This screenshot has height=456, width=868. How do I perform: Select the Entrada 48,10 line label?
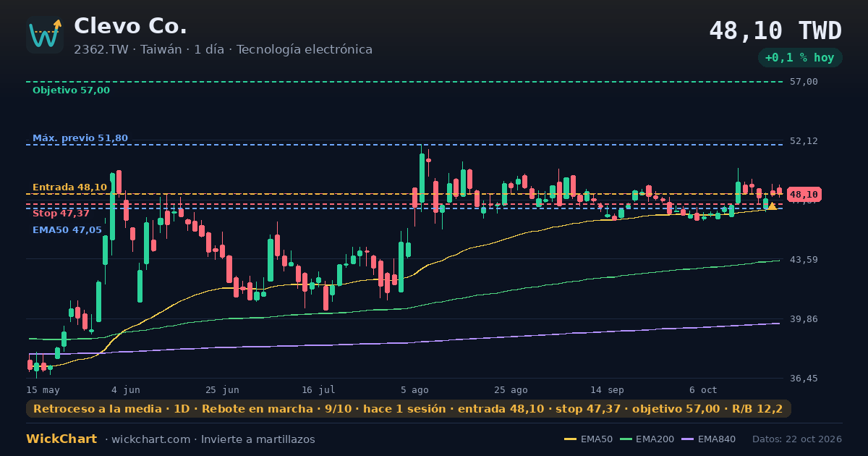pyautogui.click(x=69, y=187)
